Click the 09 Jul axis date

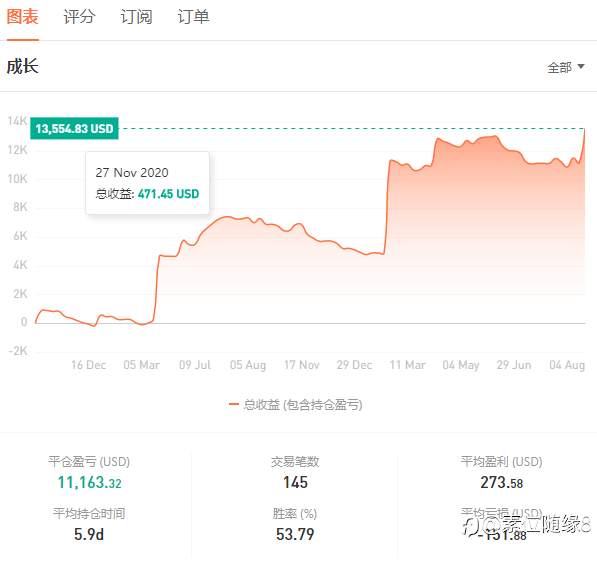195,365
